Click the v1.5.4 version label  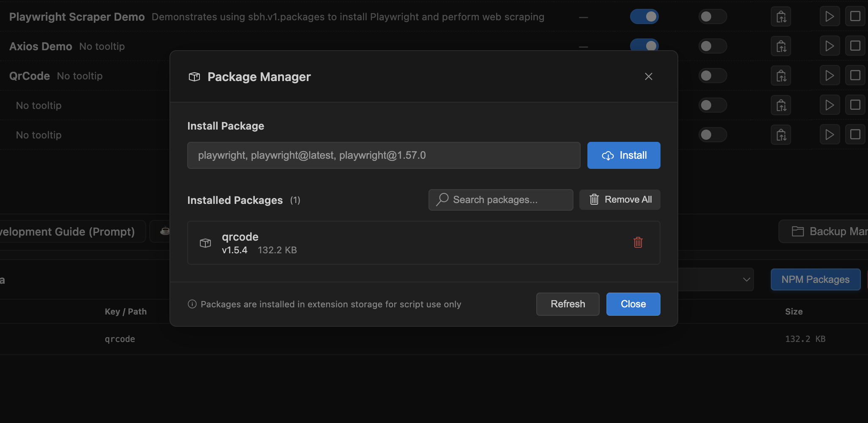click(235, 250)
